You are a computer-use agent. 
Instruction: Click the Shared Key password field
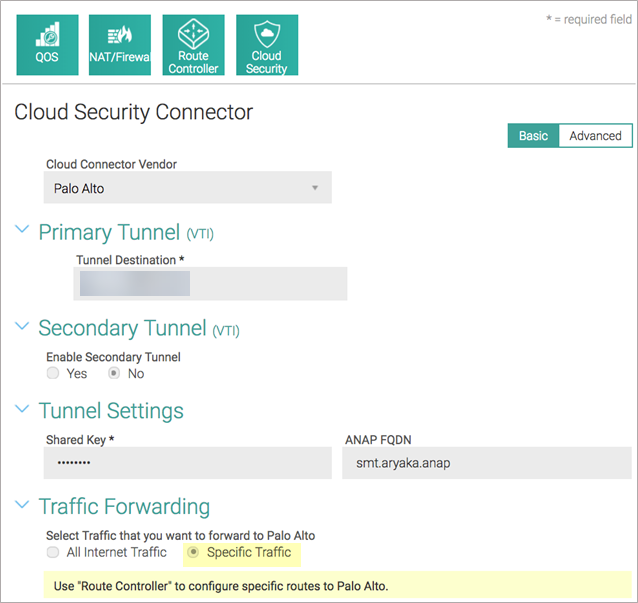(x=187, y=463)
